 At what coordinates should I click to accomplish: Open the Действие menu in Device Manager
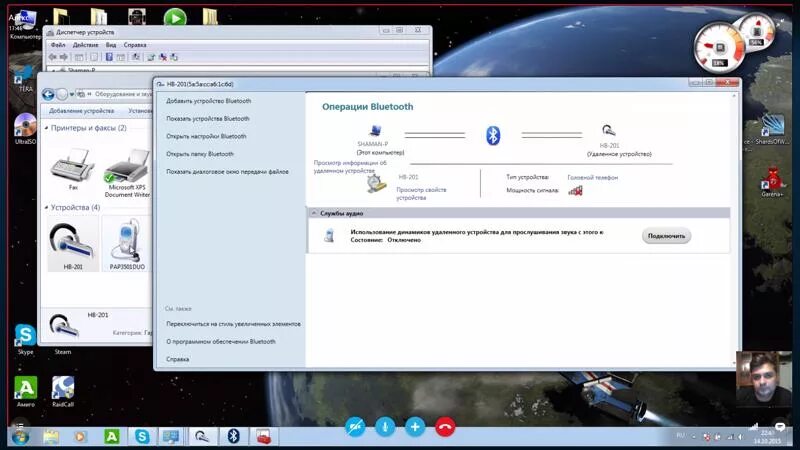[85, 45]
